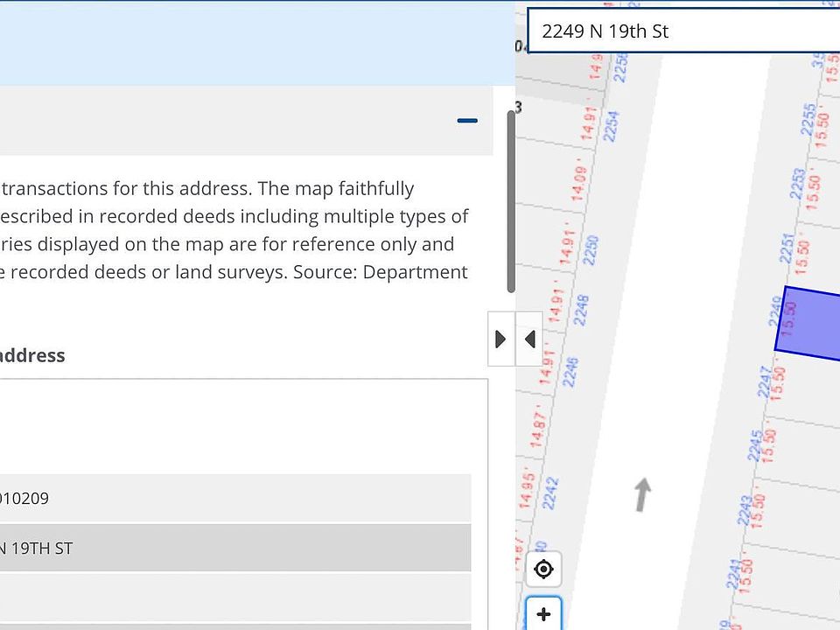840x630 pixels.
Task: Click parcel label 2243 on the map
Action: [745, 510]
